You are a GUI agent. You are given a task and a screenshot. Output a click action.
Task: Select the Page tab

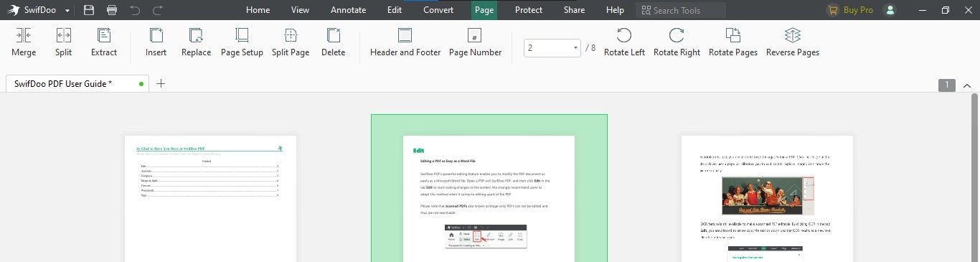[x=484, y=10]
